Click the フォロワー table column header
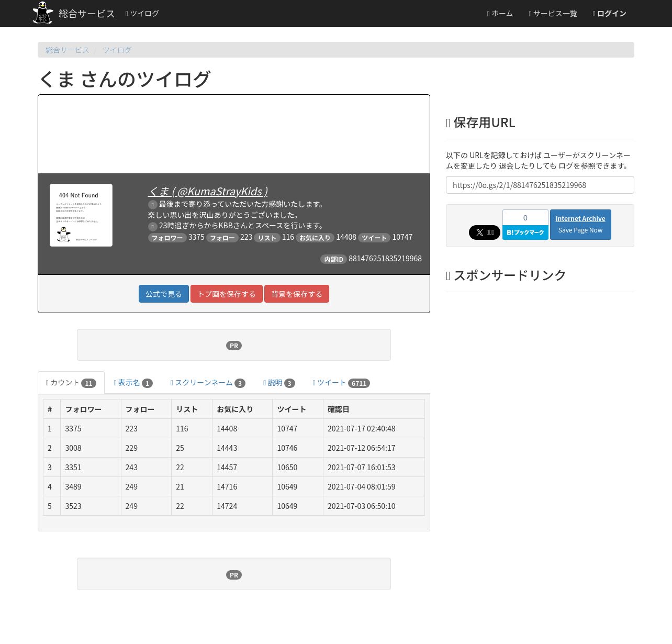This screenshot has height=644, width=672. coord(91,409)
